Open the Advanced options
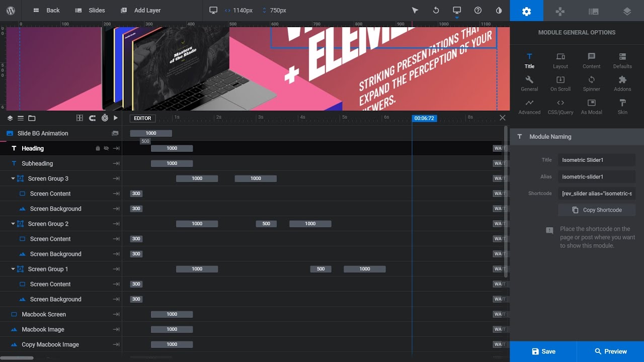Screen dimensions: 644x362 point(529,107)
